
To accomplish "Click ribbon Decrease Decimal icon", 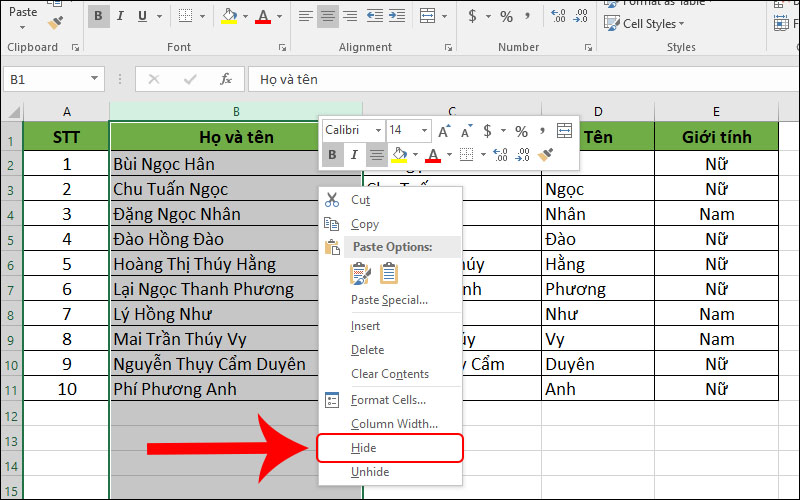I will [x=581, y=16].
